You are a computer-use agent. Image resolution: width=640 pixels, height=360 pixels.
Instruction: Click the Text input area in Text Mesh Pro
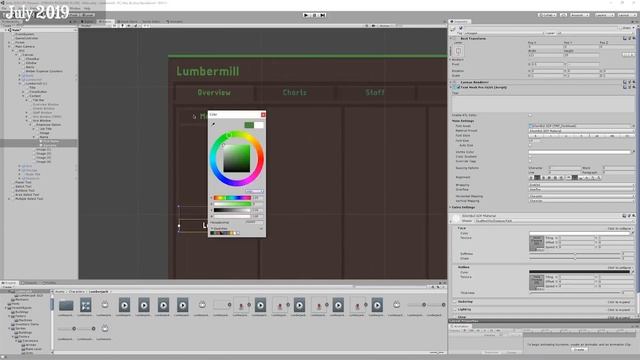[x=543, y=103]
